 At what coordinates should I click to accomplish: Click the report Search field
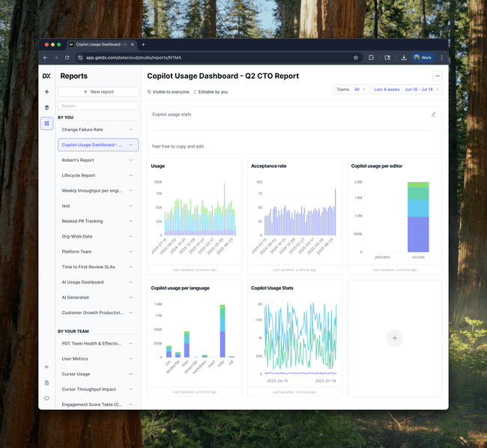[x=98, y=106]
